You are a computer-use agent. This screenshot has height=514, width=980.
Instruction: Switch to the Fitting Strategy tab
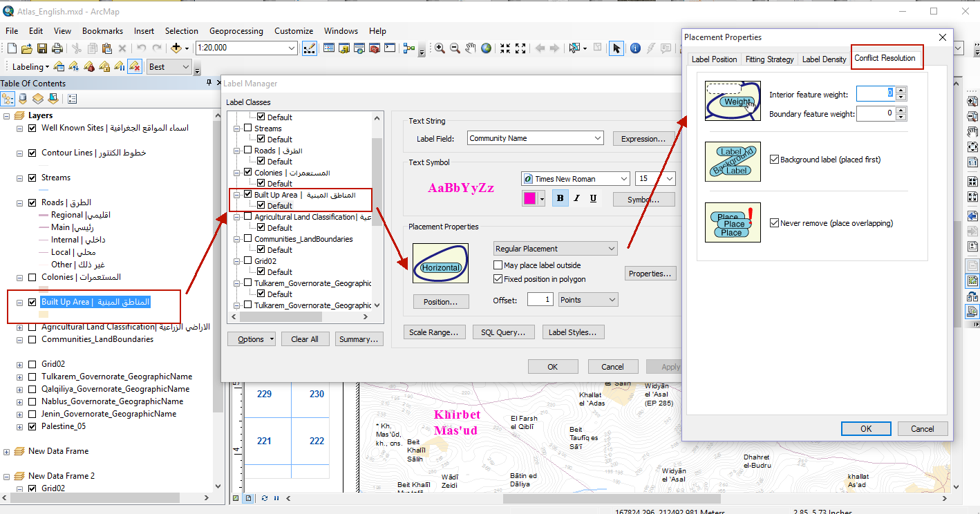(x=770, y=59)
